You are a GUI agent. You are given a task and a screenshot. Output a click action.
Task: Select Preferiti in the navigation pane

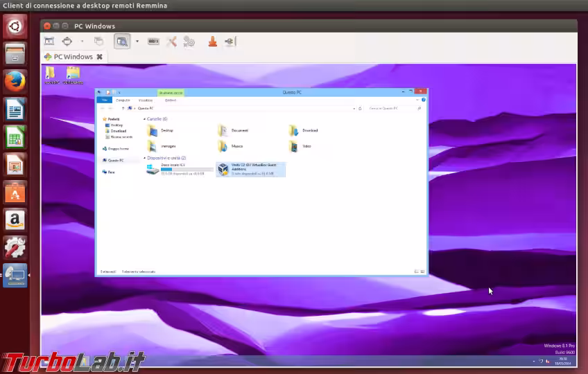click(x=111, y=119)
